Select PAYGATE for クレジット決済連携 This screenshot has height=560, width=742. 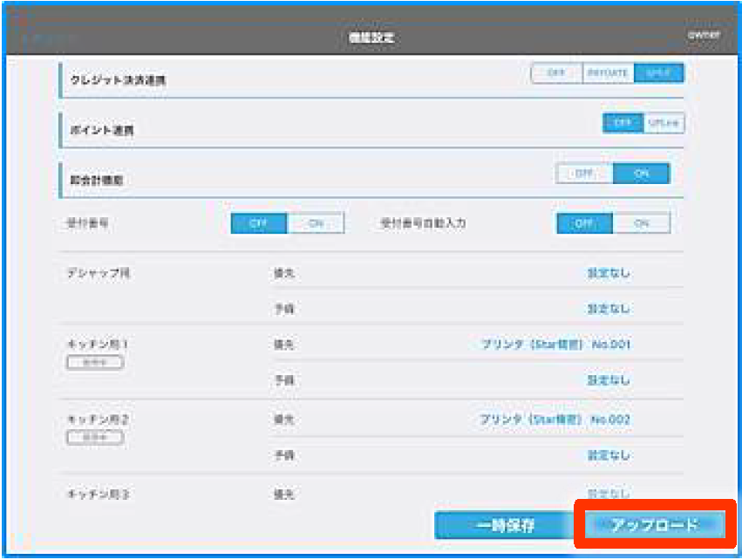[x=608, y=73]
